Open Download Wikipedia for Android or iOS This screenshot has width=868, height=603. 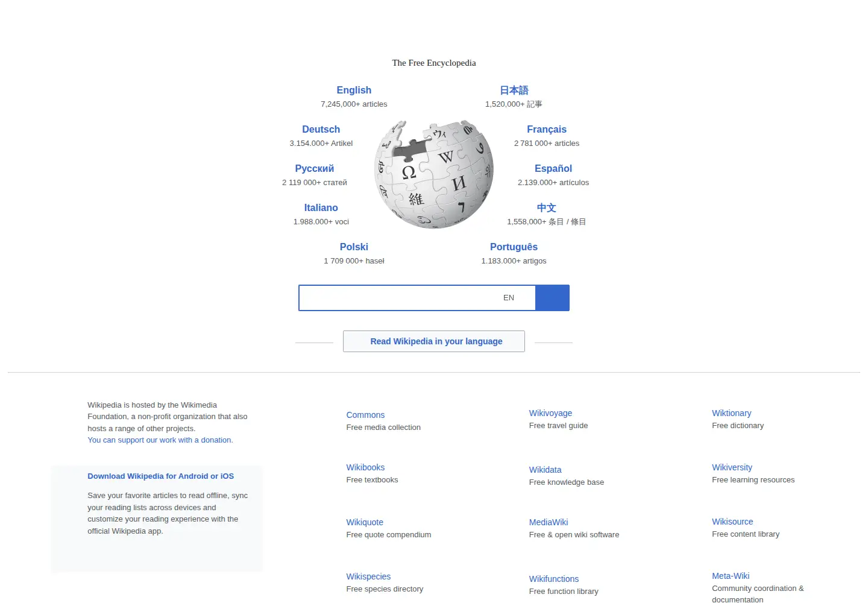coord(161,476)
